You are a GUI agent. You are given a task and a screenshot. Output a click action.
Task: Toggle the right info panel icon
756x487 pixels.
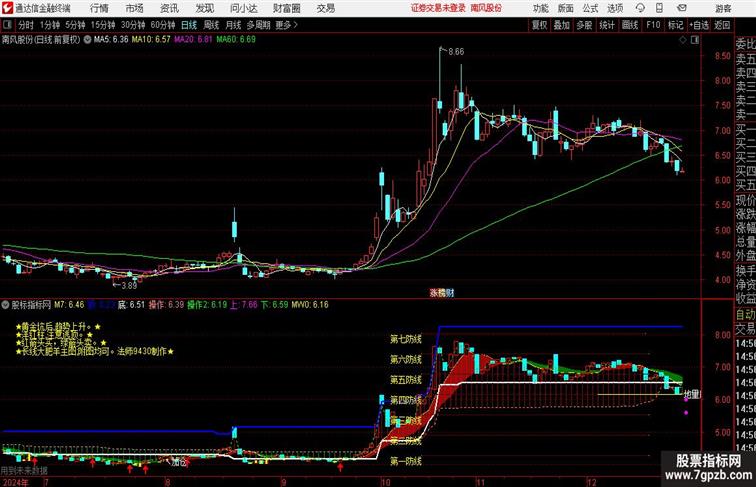pyautogui.click(x=695, y=40)
